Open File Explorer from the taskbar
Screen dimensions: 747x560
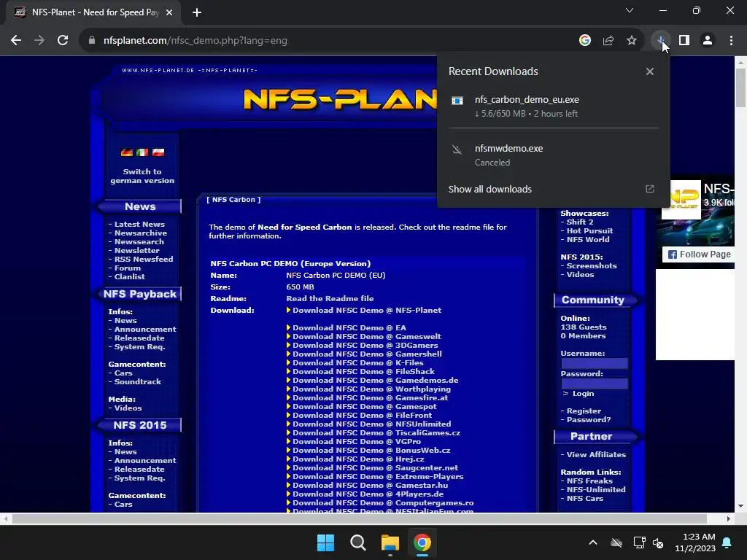(390, 542)
